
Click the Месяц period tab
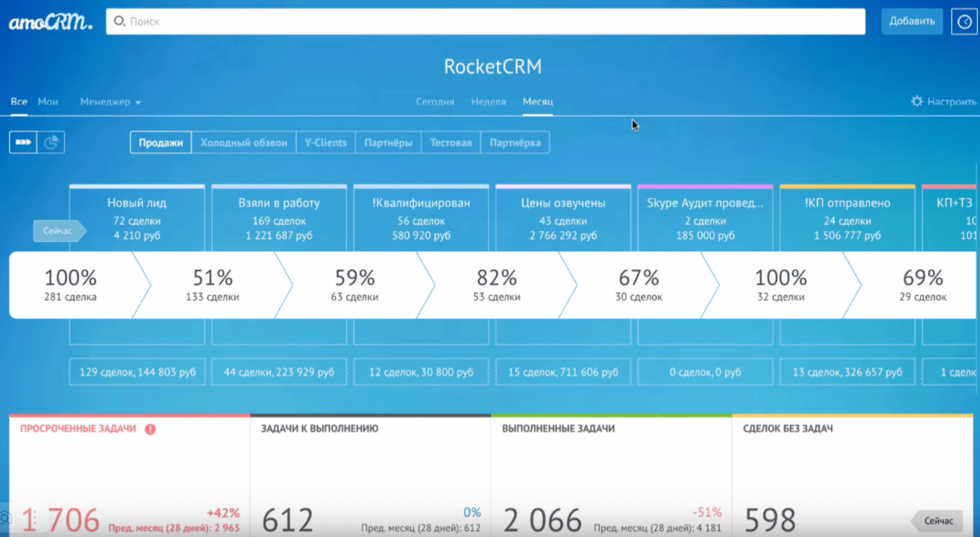tap(537, 102)
